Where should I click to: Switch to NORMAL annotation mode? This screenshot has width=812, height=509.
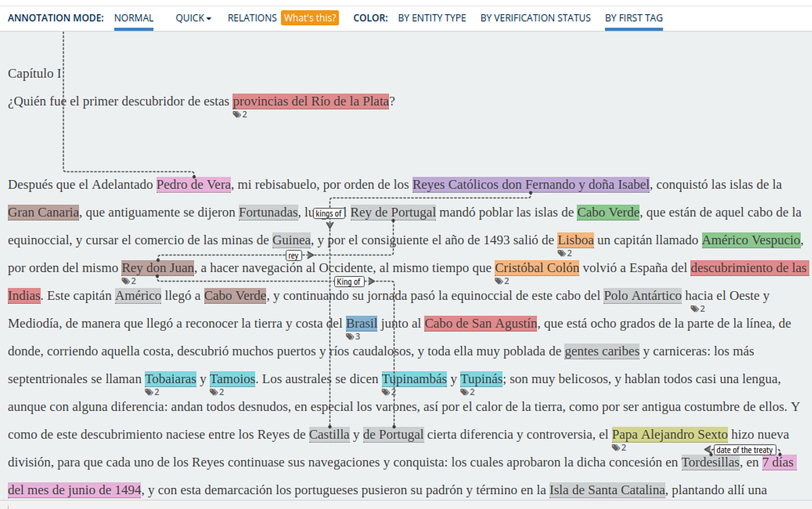133,18
